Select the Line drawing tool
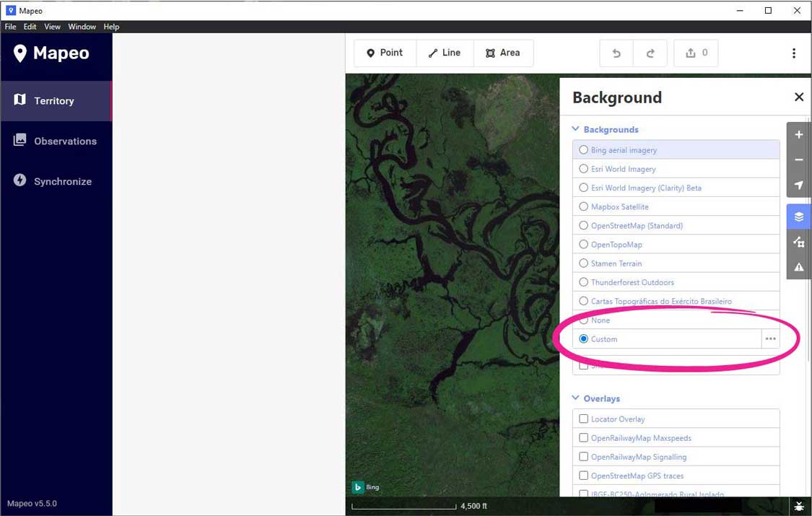 (445, 53)
